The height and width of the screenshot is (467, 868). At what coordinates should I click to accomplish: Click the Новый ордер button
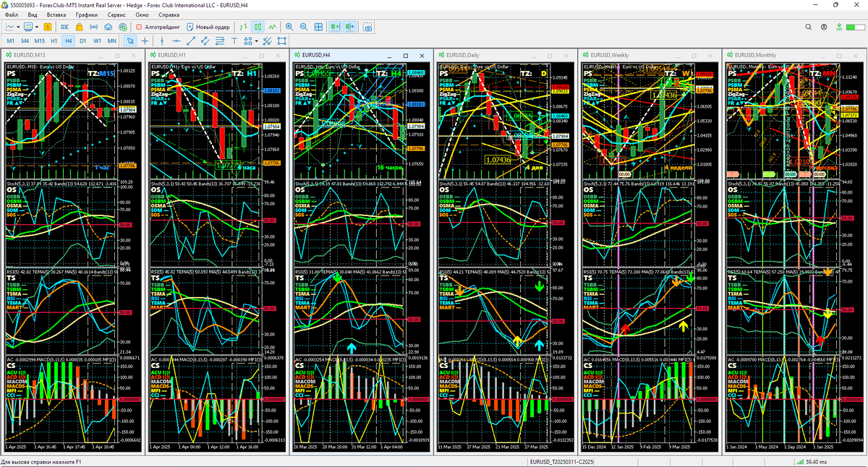(x=208, y=27)
